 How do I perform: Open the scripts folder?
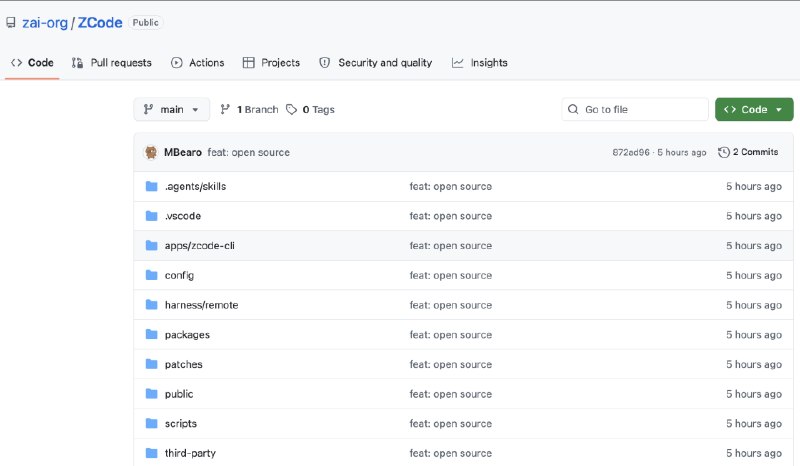coord(181,424)
